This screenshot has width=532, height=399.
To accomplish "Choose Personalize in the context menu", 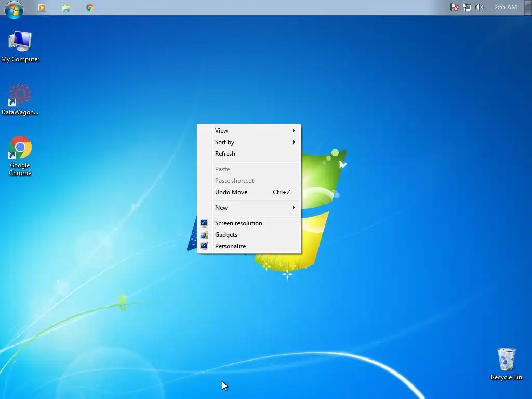I will click(249, 246).
